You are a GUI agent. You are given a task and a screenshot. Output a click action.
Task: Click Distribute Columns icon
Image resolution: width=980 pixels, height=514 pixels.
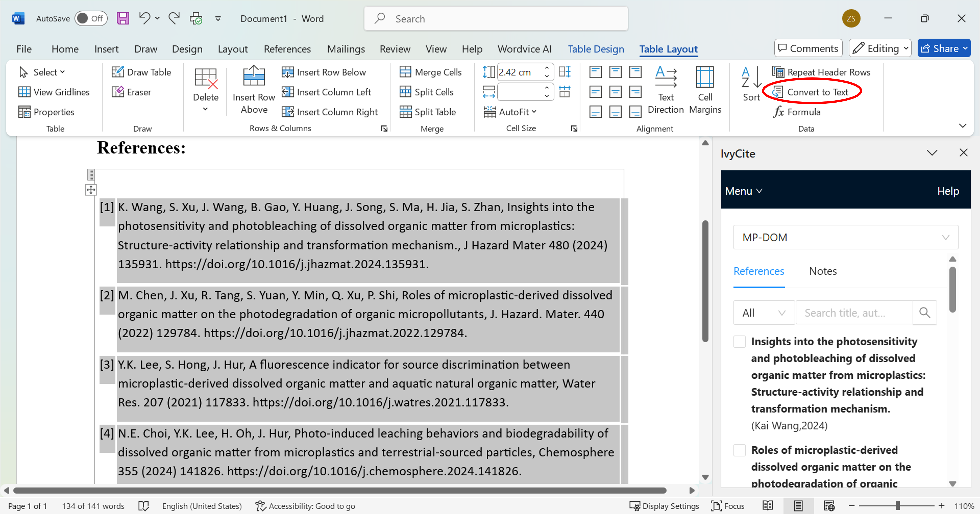(x=565, y=92)
